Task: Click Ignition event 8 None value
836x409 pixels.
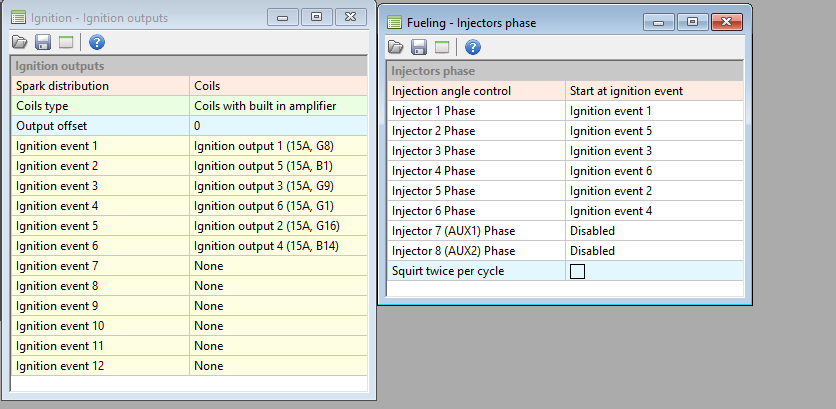Action: [278, 286]
